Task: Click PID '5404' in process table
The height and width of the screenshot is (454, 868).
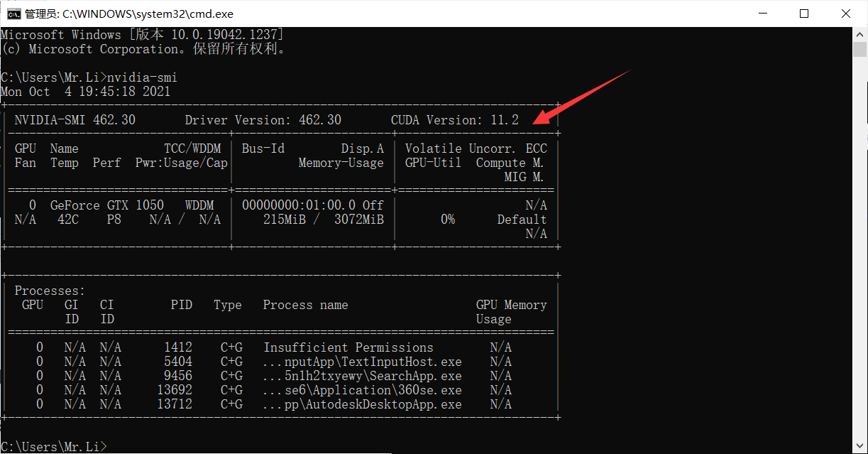Action: 178,362
